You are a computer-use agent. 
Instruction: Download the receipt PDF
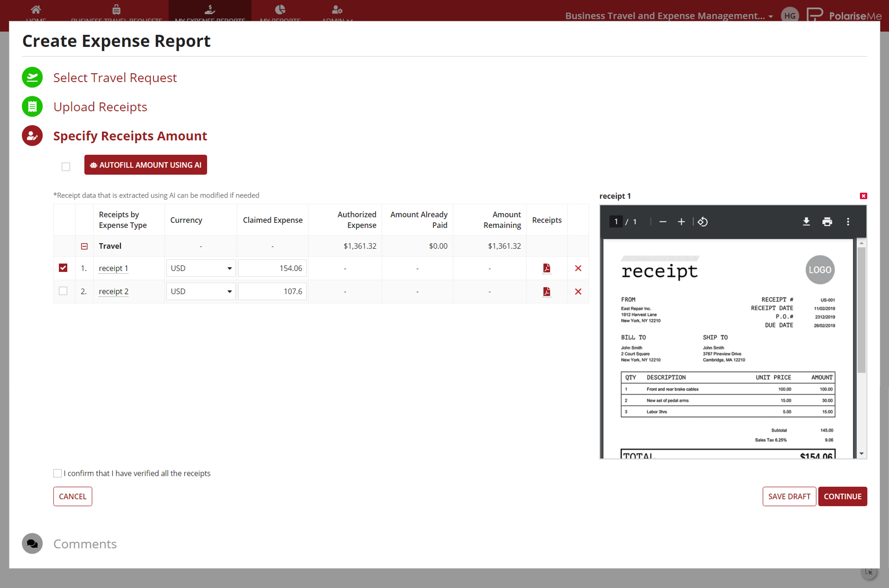point(806,222)
